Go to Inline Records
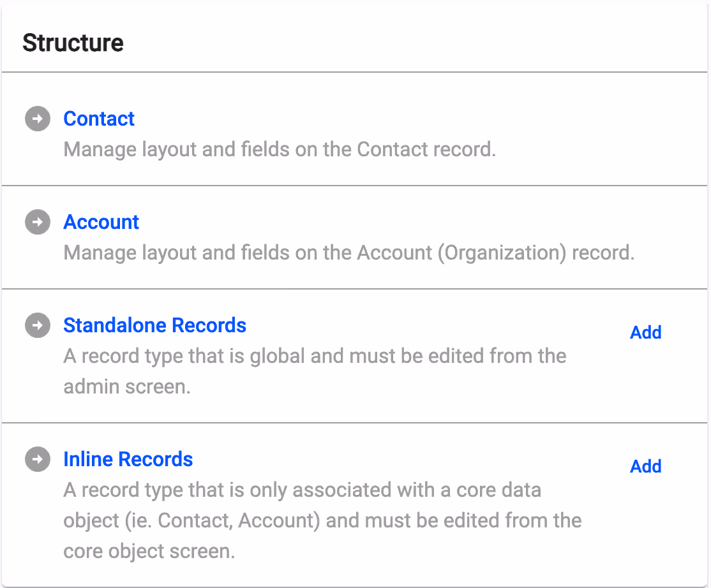Viewport: 711px width, 588px height. coord(128,459)
